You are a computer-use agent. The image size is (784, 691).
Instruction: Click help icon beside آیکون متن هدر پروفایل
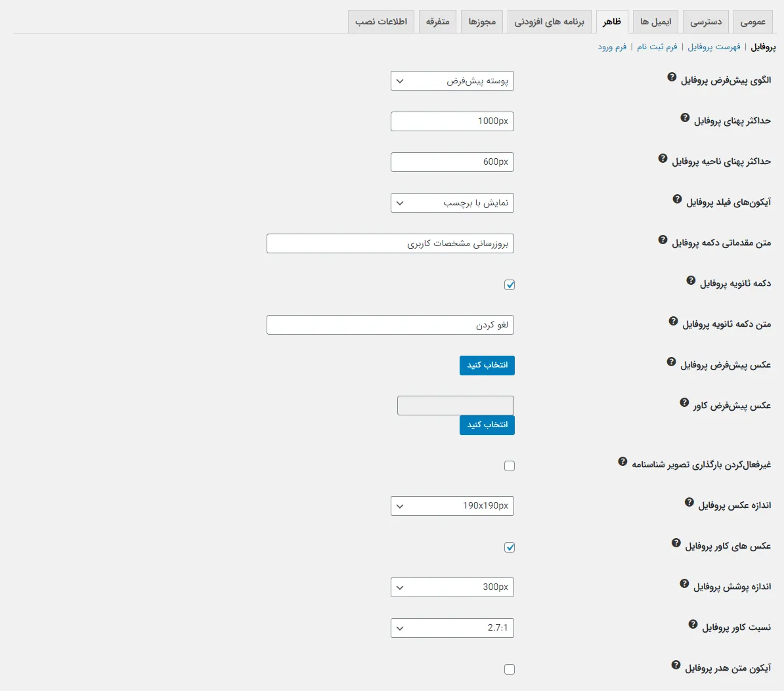[x=676, y=665]
